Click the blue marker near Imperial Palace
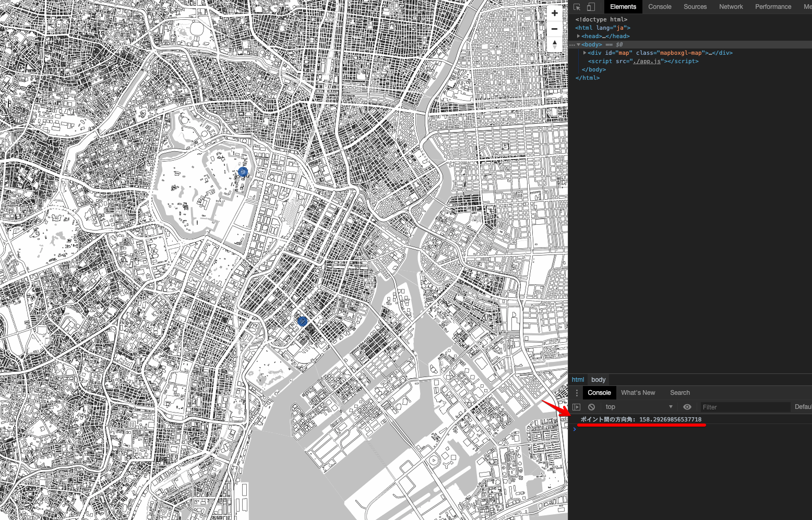 click(x=243, y=172)
